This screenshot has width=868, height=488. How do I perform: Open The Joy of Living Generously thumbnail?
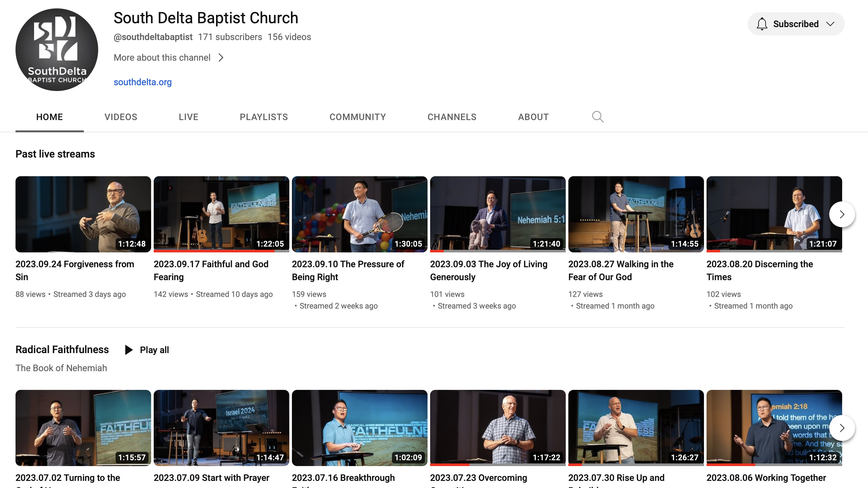[x=498, y=214]
